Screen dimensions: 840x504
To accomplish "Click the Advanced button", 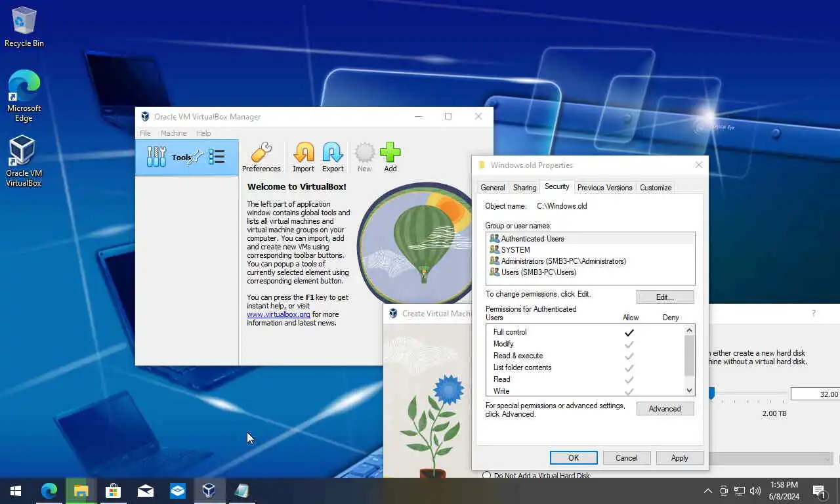I will point(665,409).
